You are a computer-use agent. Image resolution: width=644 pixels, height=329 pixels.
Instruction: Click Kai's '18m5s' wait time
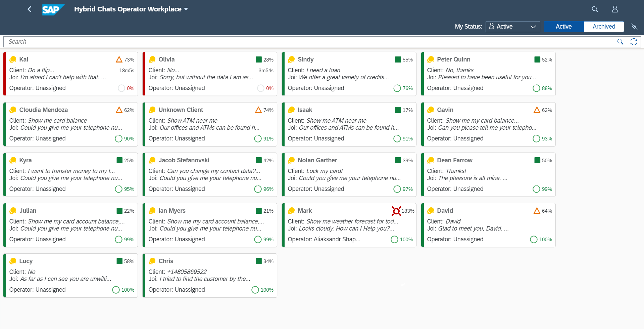coord(127,71)
